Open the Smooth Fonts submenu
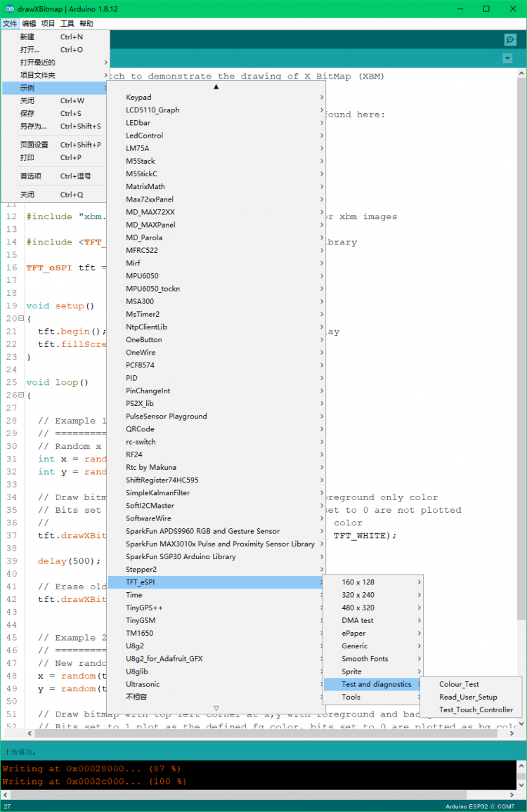This screenshot has height=812, width=527. click(373, 659)
